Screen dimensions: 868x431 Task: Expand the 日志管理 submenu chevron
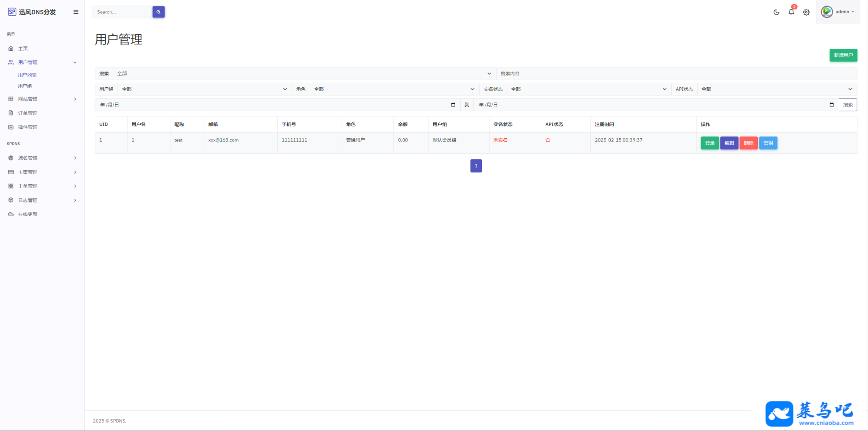[x=75, y=200]
